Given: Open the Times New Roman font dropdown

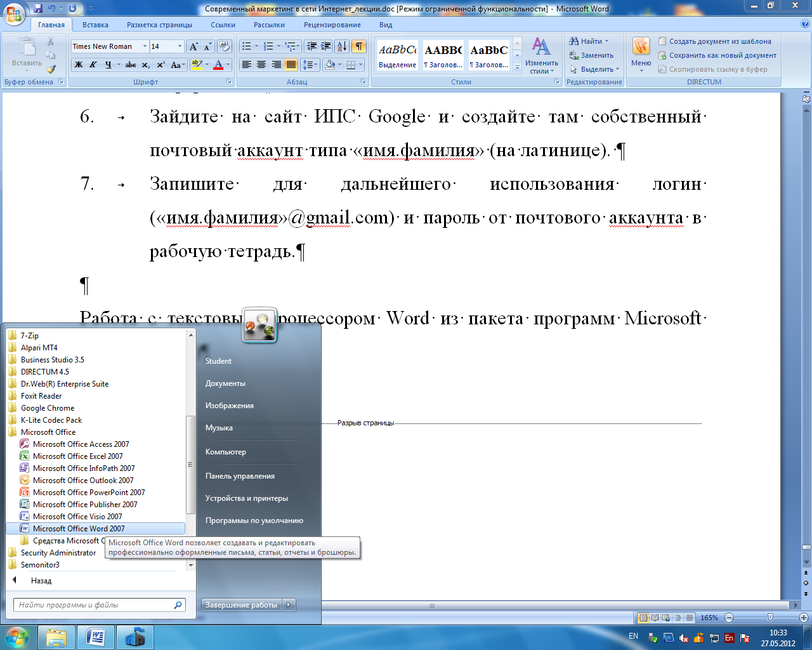Looking at the screenshot, I should (145, 46).
